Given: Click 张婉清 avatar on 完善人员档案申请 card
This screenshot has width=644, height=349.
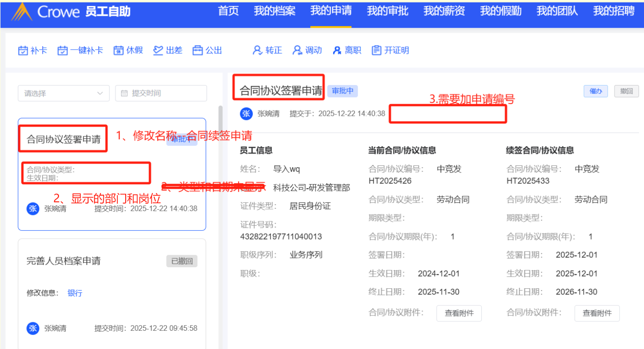Looking at the screenshot, I should point(33,328).
